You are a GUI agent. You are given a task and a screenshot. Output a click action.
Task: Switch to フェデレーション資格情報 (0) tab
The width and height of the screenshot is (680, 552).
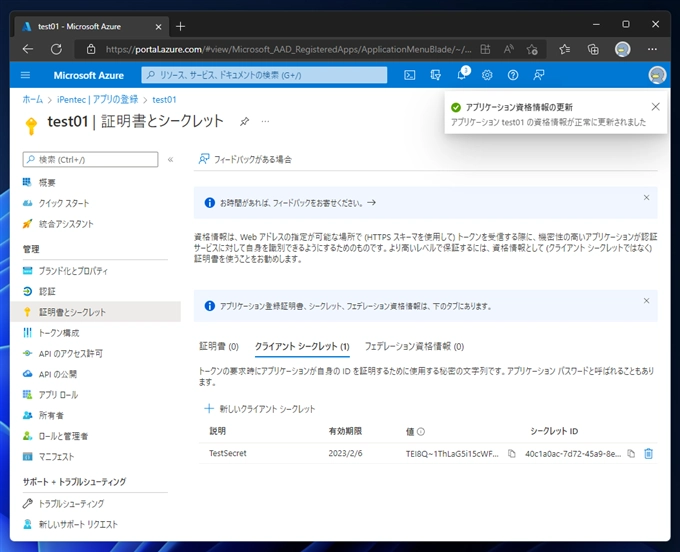414,346
